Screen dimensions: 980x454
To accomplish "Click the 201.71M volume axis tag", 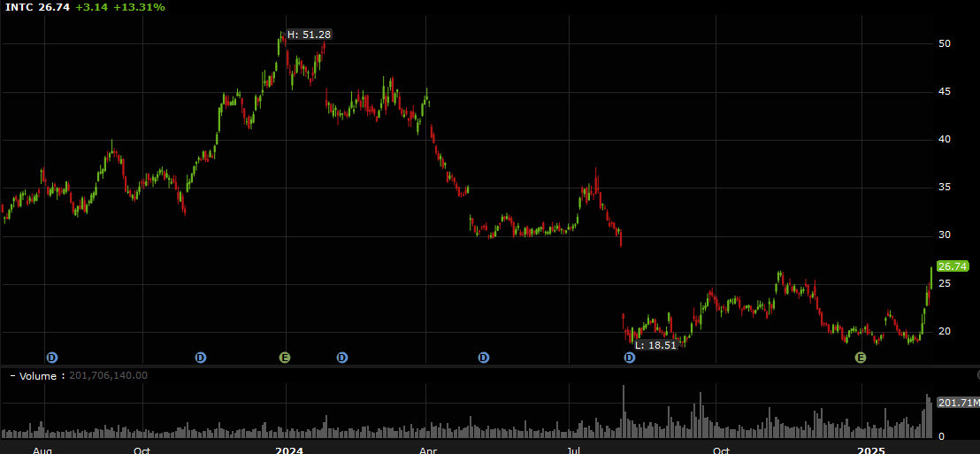I will 958,403.
